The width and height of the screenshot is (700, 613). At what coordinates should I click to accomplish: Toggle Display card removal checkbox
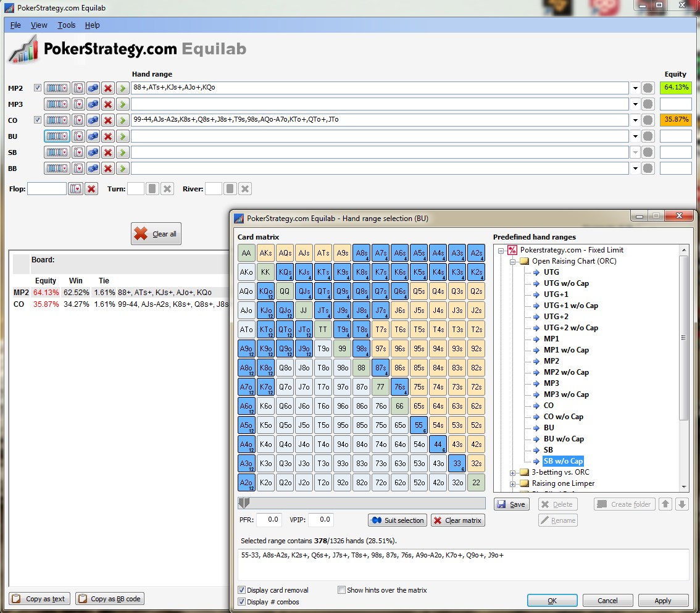click(241, 590)
